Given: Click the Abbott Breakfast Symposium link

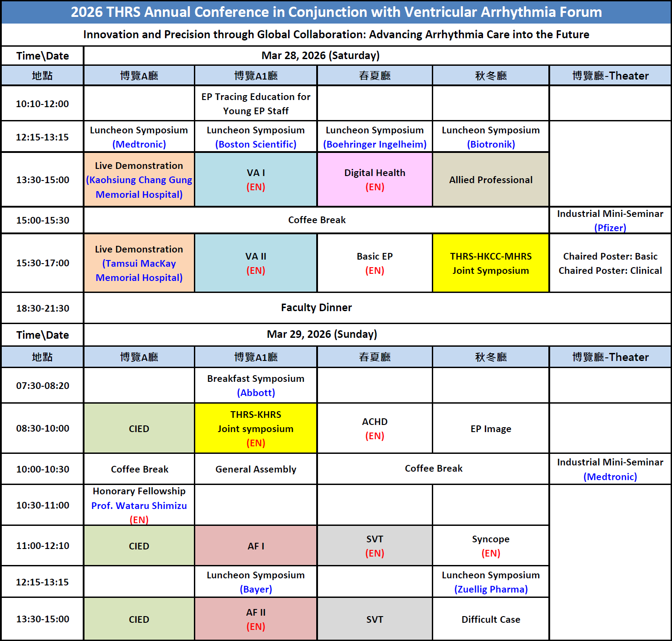Looking at the screenshot, I should 256,393.
